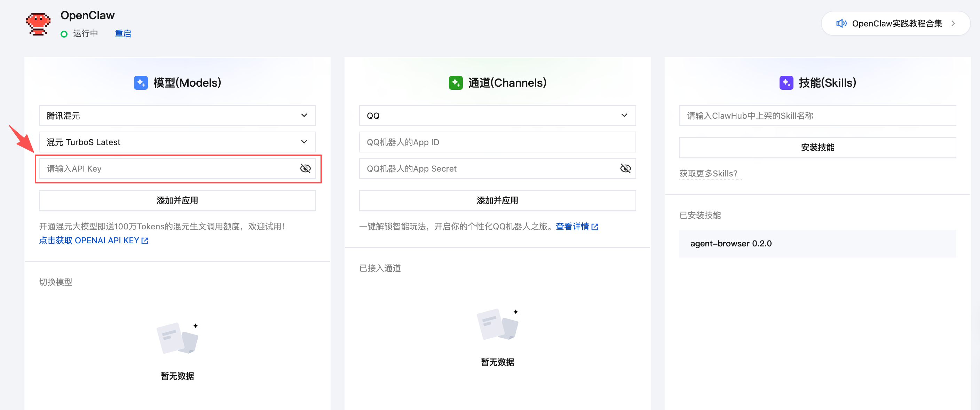Open the external link icon beside 查看详情
The image size is (980, 410).
click(x=595, y=226)
